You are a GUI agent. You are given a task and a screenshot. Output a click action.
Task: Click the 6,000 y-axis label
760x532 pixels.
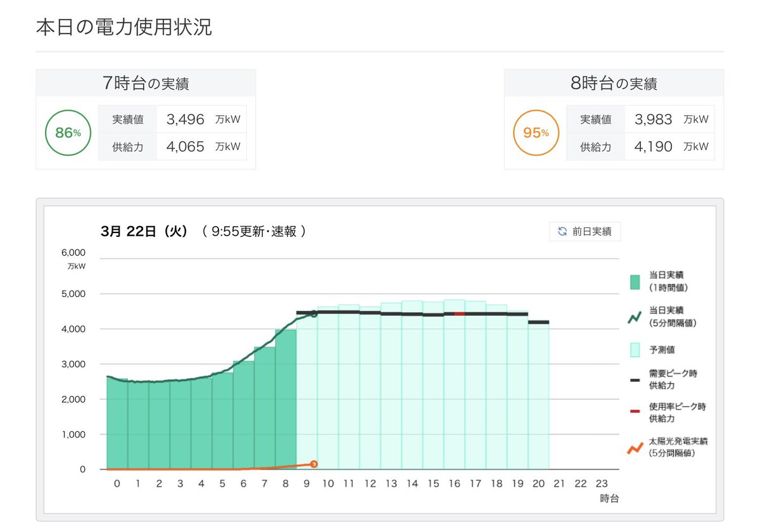click(73, 252)
